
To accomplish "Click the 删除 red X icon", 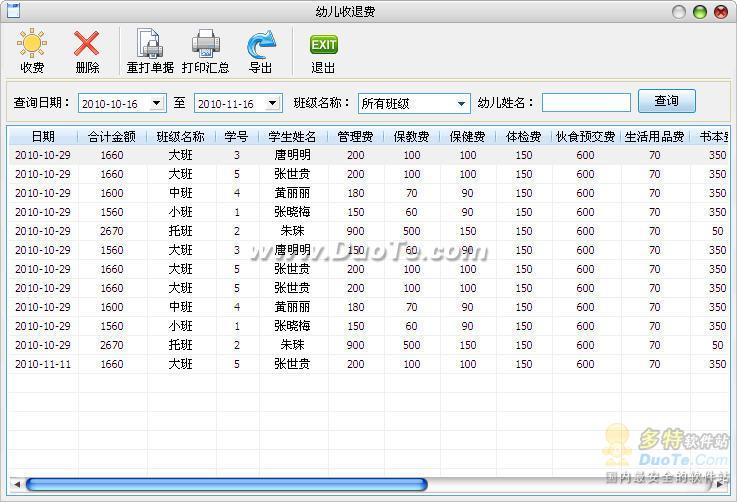I will (x=86, y=43).
